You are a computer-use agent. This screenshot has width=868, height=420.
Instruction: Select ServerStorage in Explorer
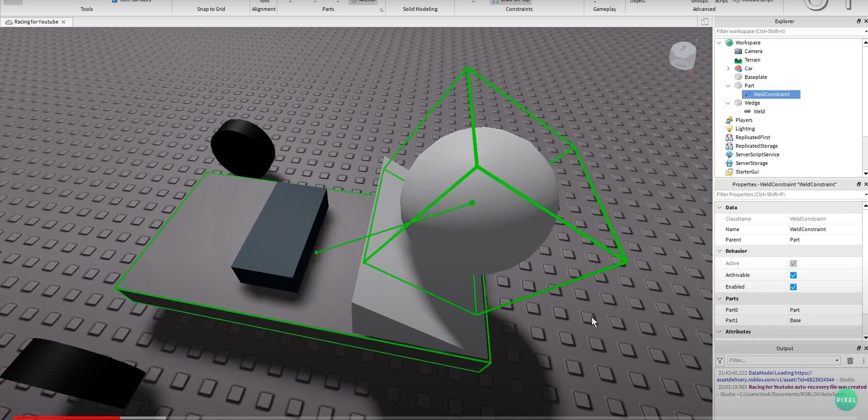point(751,163)
